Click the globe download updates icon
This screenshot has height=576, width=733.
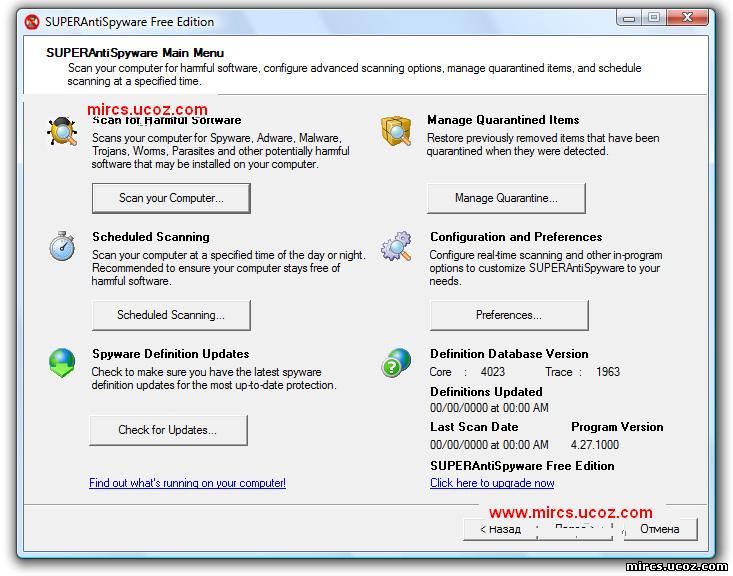pyautogui.click(x=62, y=362)
